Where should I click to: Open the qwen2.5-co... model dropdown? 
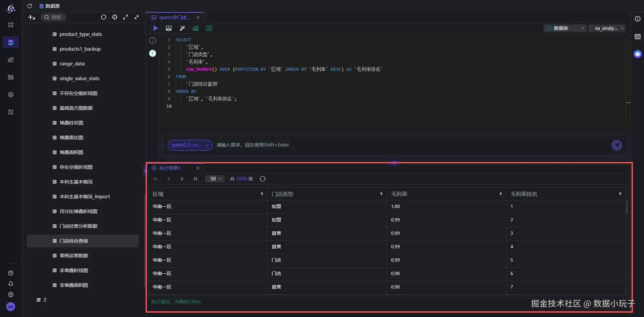pos(190,145)
